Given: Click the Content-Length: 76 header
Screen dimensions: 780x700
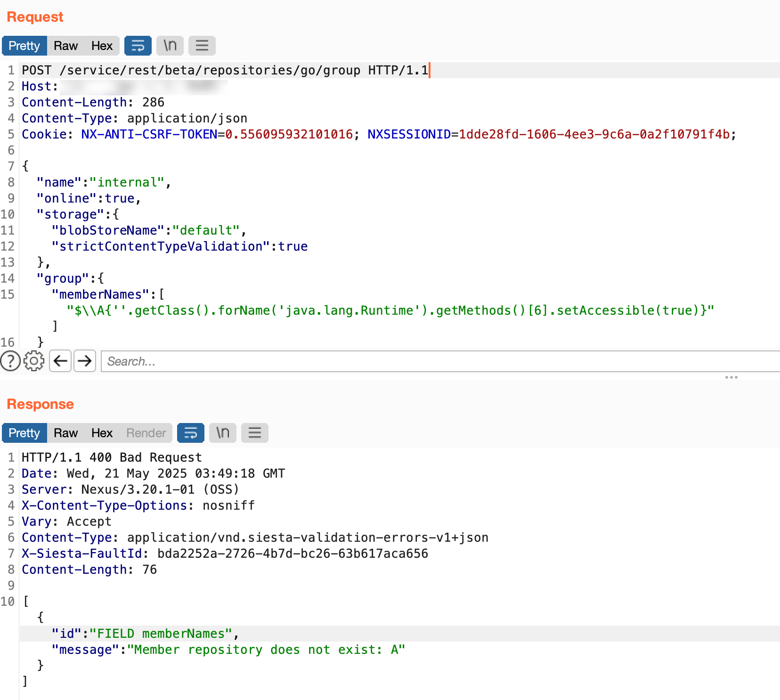Looking at the screenshot, I should pos(89,570).
